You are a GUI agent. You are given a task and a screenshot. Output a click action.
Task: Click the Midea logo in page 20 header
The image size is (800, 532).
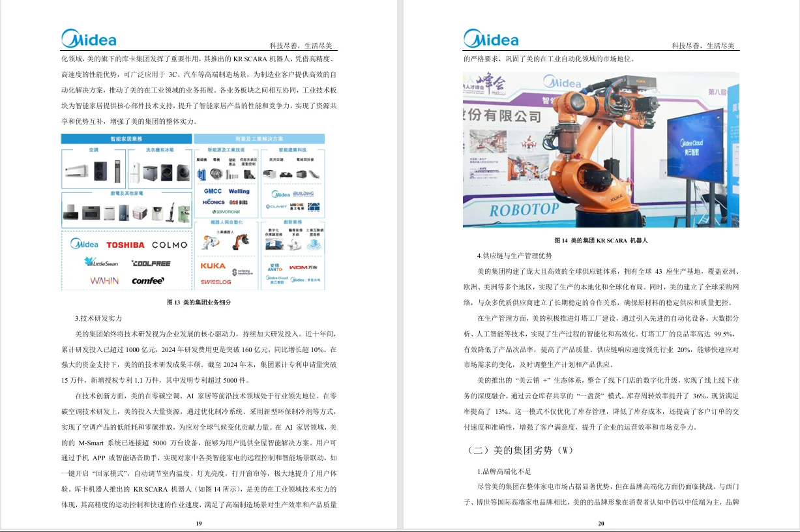(491, 38)
